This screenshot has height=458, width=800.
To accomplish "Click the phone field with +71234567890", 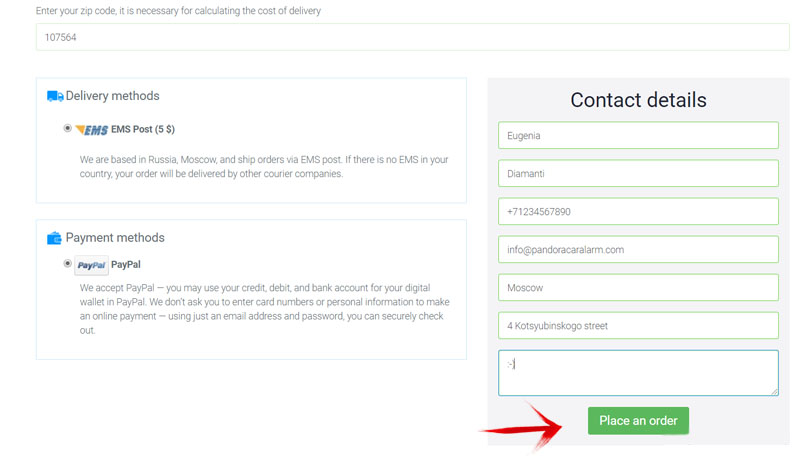I will [x=638, y=212].
